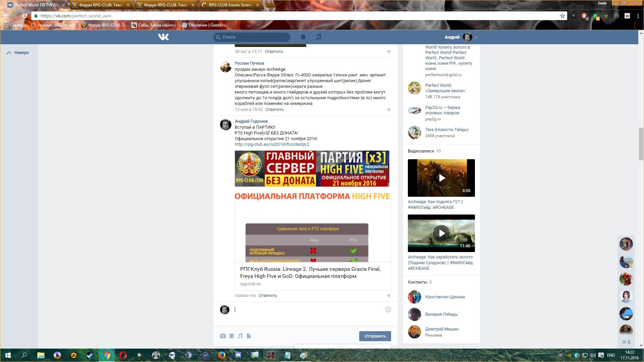Bookmark page with star icon
This screenshot has width=644, height=362.
click(x=562, y=16)
